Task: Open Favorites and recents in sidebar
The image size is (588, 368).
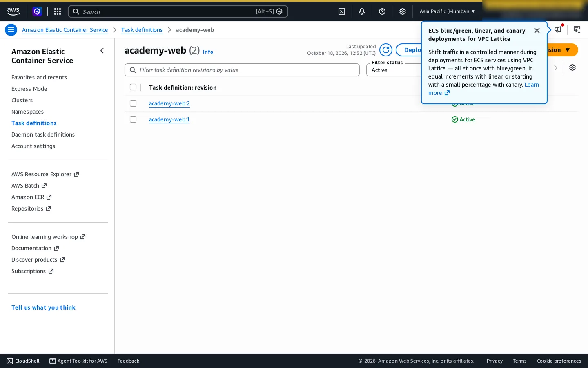Action: [x=39, y=77]
